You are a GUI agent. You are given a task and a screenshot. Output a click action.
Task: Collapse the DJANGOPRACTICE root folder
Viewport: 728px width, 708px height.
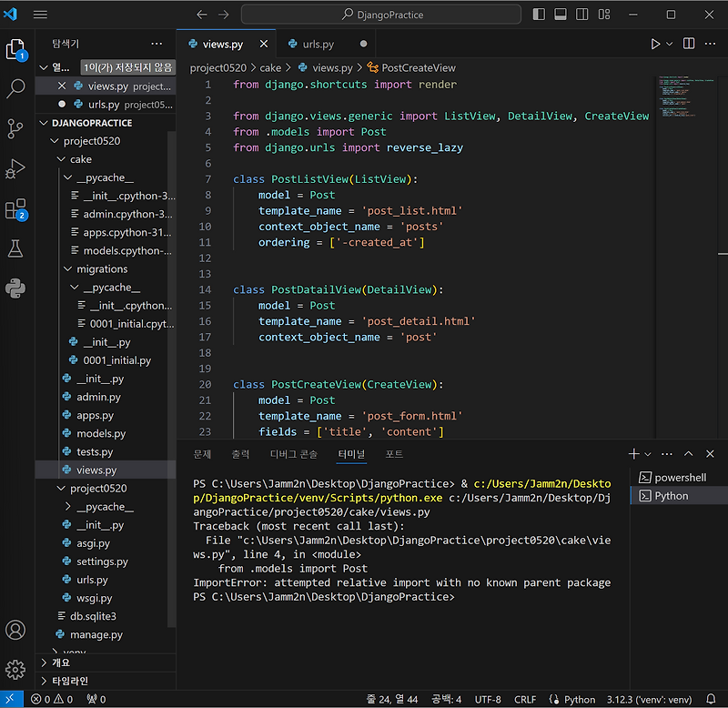pyautogui.click(x=44, y=123)
